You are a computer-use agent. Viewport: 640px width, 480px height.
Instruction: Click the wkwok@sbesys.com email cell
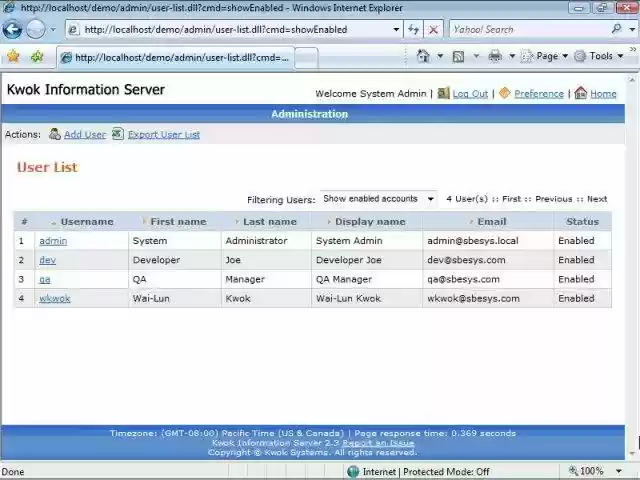[x=488, y=298]
